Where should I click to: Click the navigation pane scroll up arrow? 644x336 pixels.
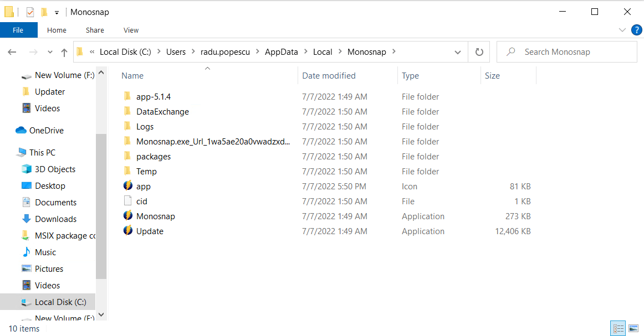tap(101, 73)
